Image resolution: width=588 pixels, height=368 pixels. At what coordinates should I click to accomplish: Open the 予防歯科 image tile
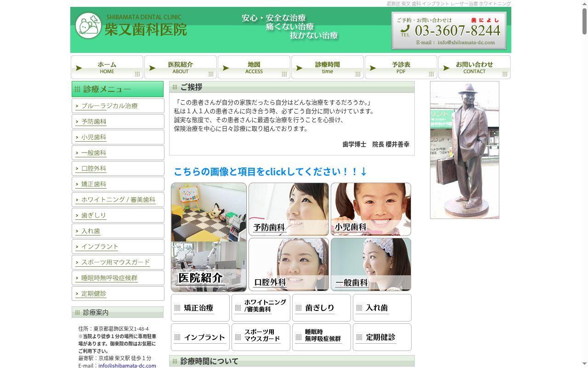(288, 209)
